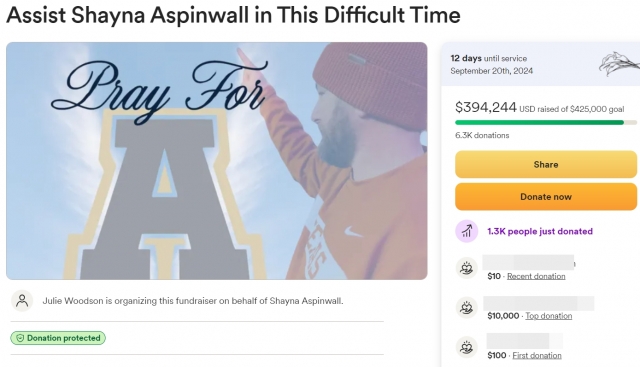Screen dimensions: 640x367
Task: Open the First donation link
Action: tap(537, 356)
